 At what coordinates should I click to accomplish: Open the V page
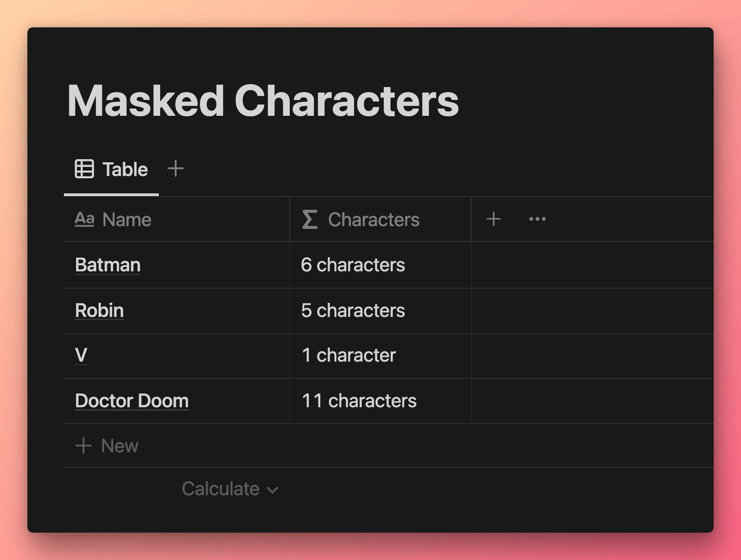[81, 355]
